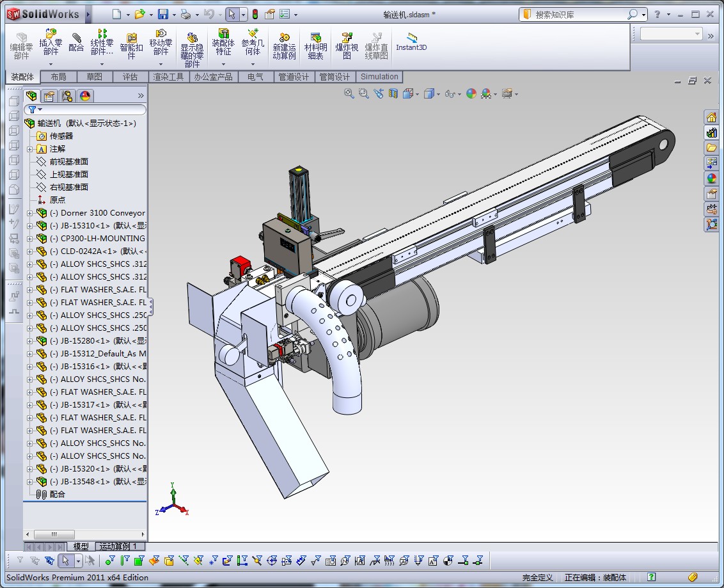Toggle the Instant3D button

pyautogui.click(x=411, y=42)
